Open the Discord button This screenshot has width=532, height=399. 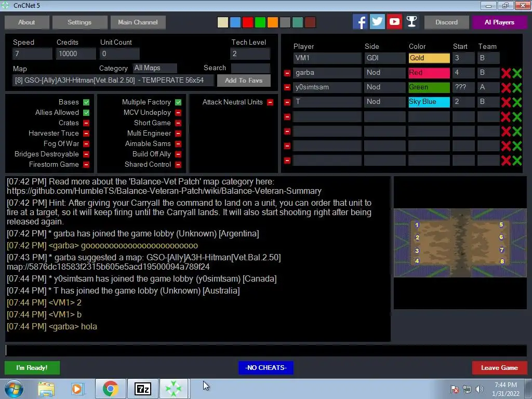pyautogui.click(x=446, y=22)
